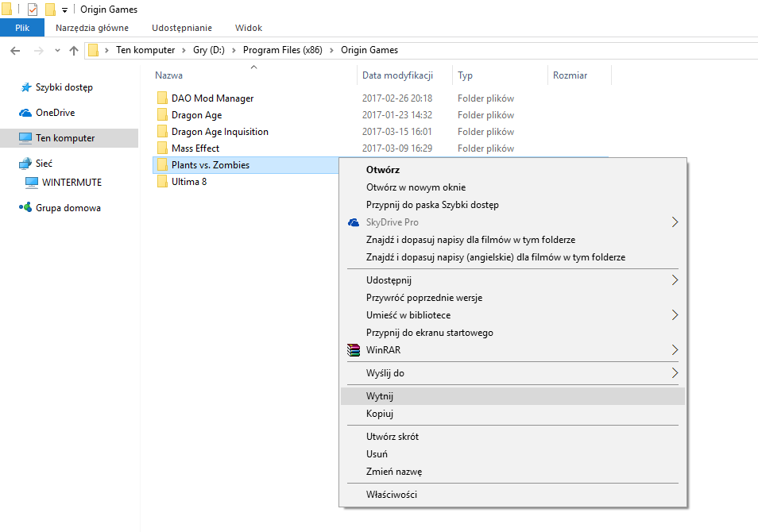Choose Przypnij do paska Szybki dostęp
This screenshot has width=758, height=532.
(x=513, y=204)
